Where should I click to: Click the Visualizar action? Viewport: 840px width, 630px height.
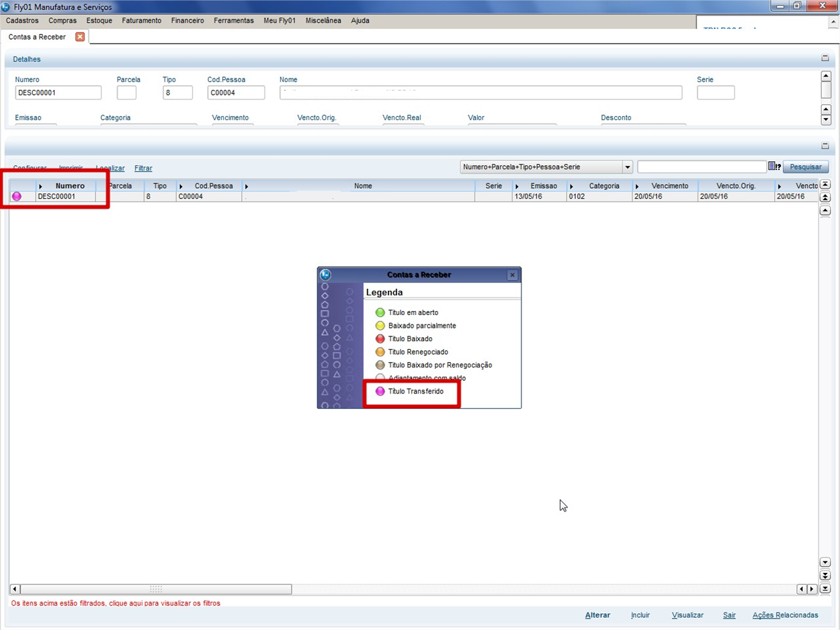pyautogui.click(x=687, y=615)
